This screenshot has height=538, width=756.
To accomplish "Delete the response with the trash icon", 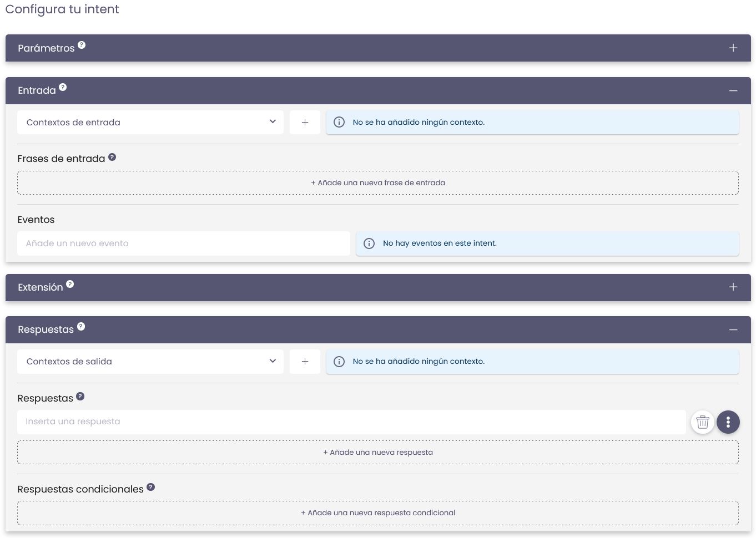I will tap(702, 422).
